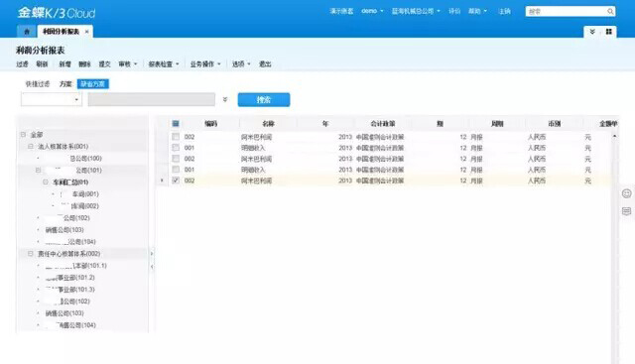
Task: Open the demo user dropdown
Action: click(x=372, y=11)
